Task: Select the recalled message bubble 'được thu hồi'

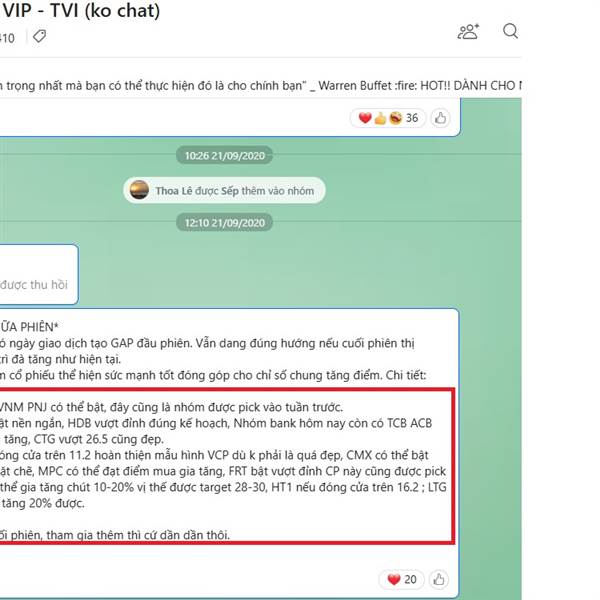Action: point(39,274)
